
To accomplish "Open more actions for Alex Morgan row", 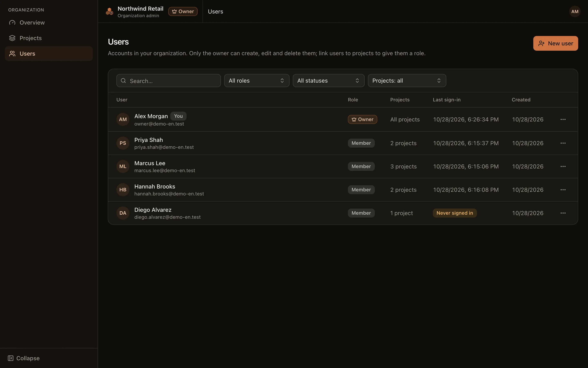I will pos(563,120).
